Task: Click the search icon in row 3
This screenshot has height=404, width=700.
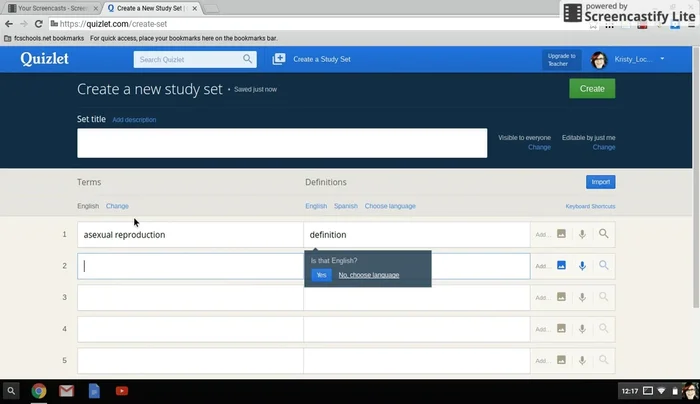Action: coord(603,297)
